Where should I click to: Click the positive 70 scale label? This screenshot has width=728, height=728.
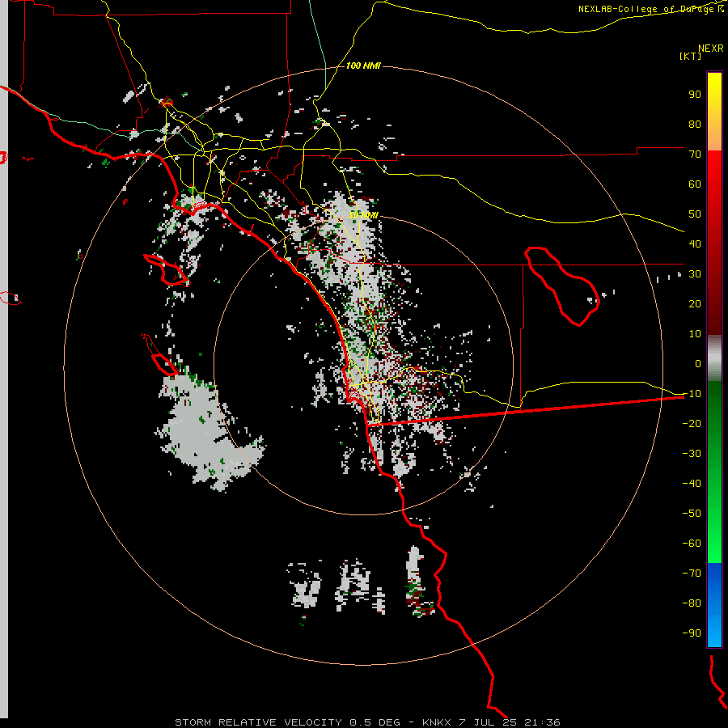coord(695,154)
